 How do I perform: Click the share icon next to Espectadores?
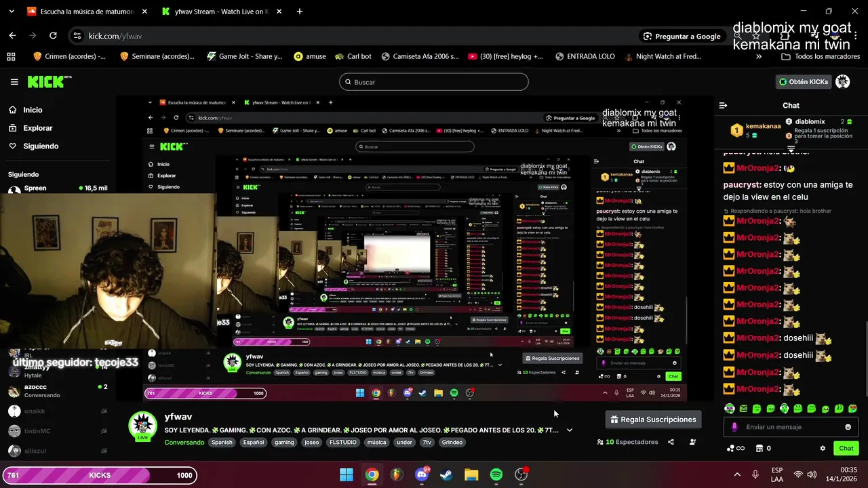pos(671,442)
